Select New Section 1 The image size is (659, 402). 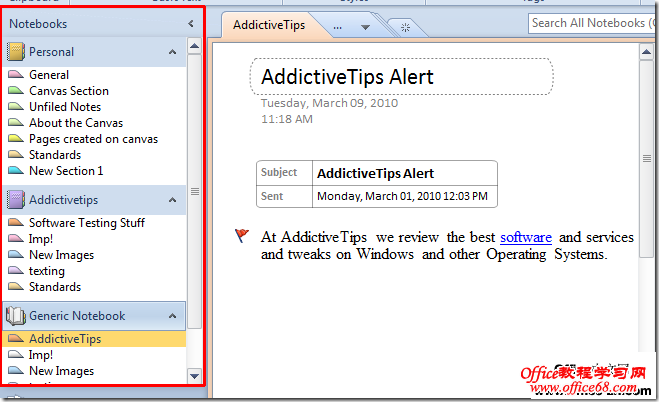click(x=66, y=171)
